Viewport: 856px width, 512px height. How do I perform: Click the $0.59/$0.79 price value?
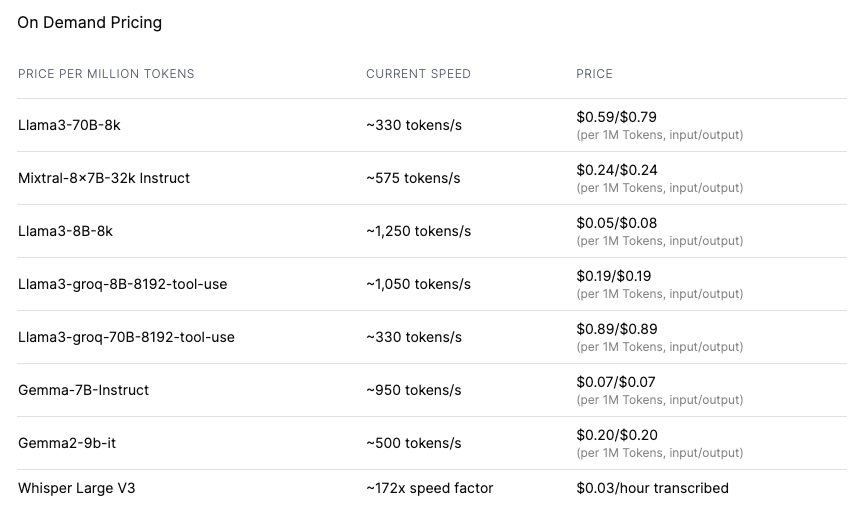pos(616,117)
